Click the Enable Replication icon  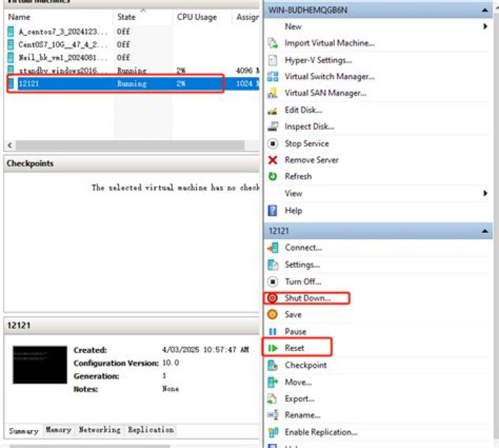tap(273, 432)
